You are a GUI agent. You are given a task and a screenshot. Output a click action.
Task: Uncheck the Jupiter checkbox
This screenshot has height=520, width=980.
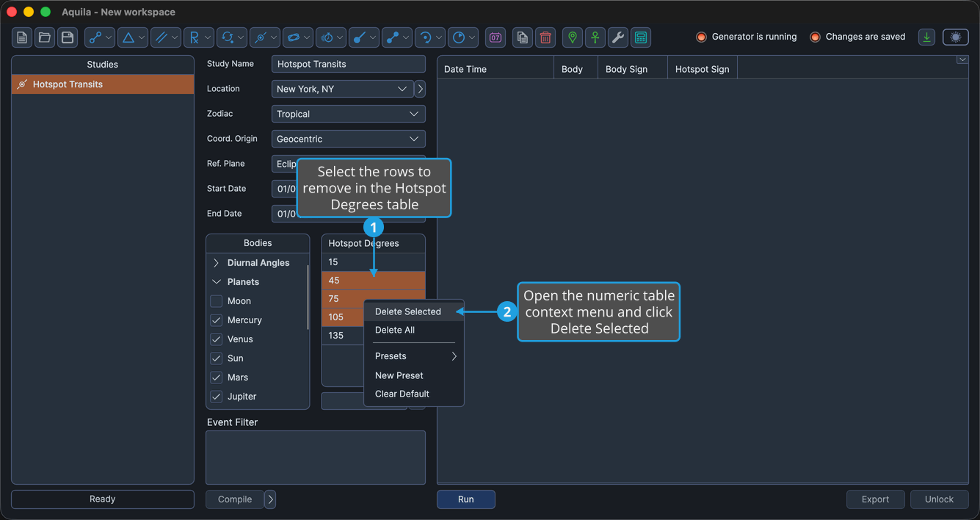pos(217,397)
